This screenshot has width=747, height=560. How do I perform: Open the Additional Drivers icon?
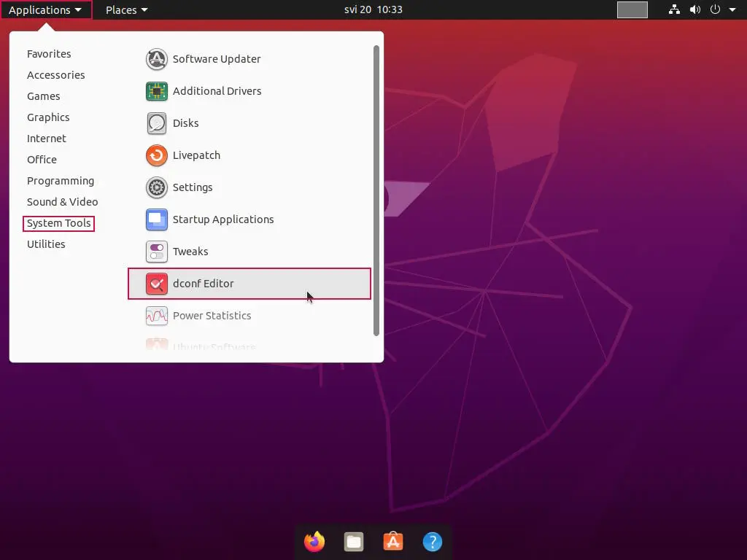point(157,91)
